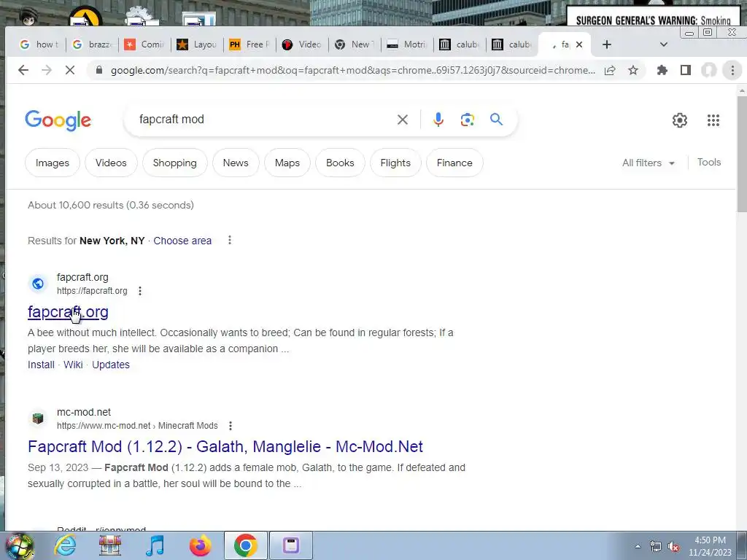
Task: Click the vertical page scrollbar thumb
Action: tap(742, 154)
